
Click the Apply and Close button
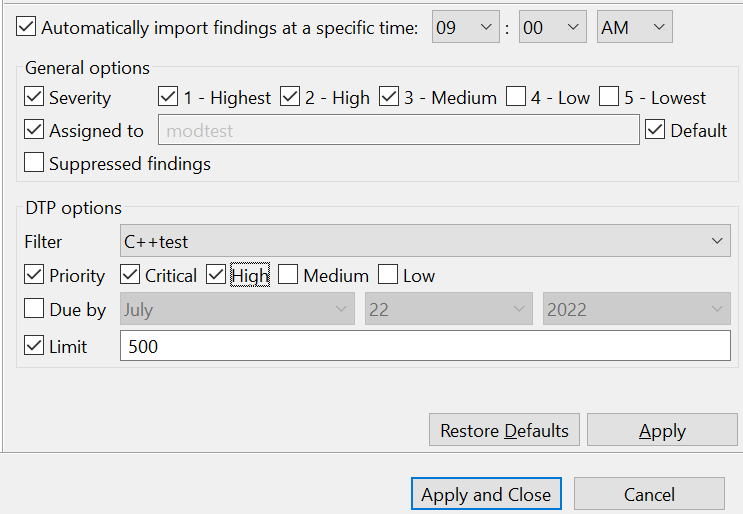[x=486, y=494]
